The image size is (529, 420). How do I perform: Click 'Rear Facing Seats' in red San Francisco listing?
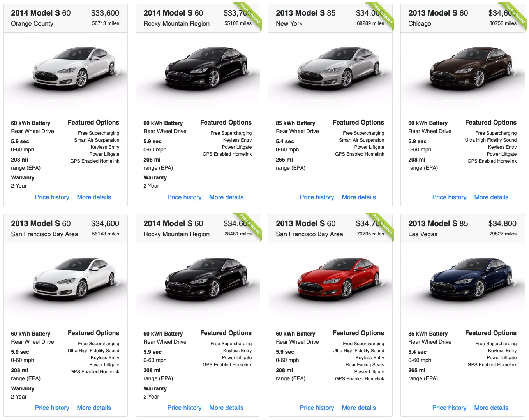(365, 365)
